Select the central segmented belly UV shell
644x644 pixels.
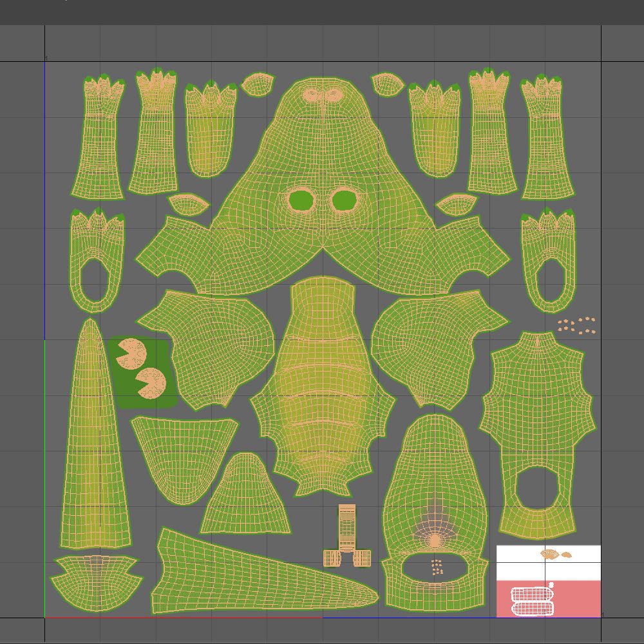tap(323, 386)
